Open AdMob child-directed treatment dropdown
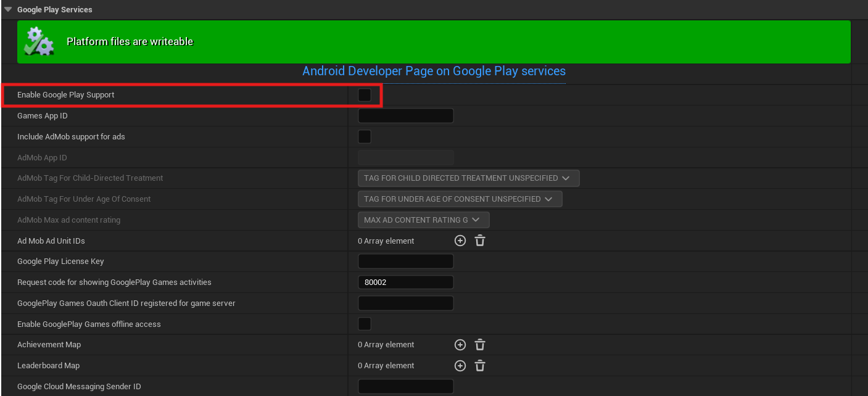Viewport: 868px width, 396px height. tap(468, 178)
